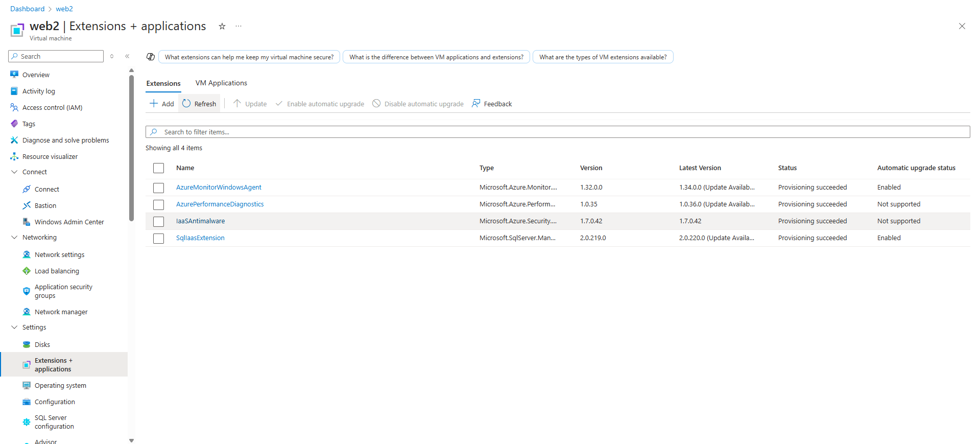
Task: Toggle expand-collapse all sidebar groups arrows
Action: (112, 56)
